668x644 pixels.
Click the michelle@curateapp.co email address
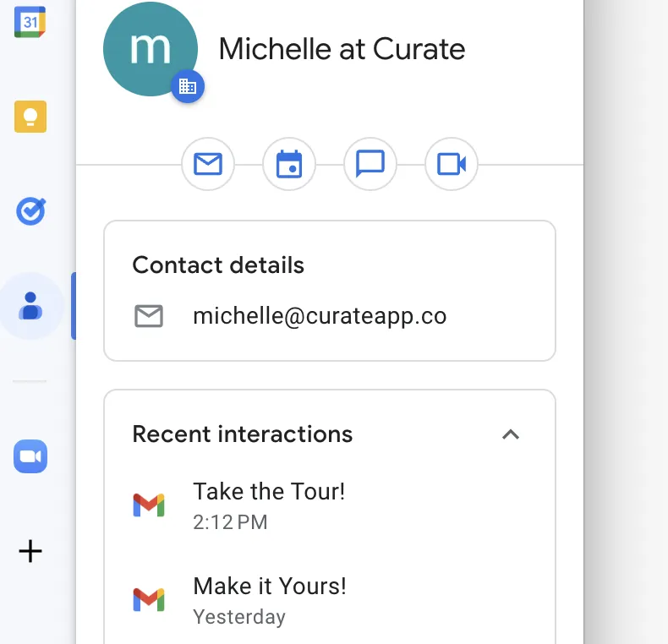pyautogui.click(x=320, y=316)
